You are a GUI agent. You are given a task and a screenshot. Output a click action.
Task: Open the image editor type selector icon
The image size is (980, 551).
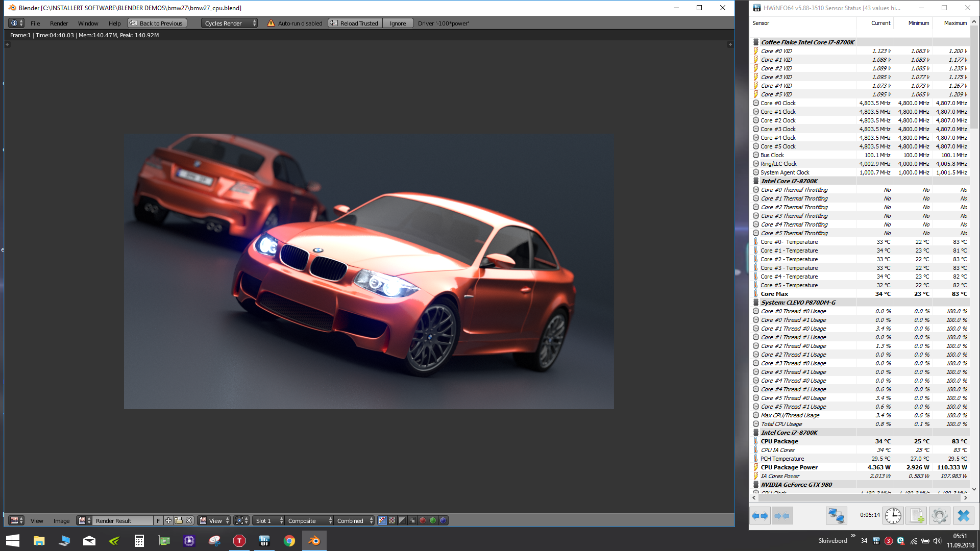click(17, 520)
